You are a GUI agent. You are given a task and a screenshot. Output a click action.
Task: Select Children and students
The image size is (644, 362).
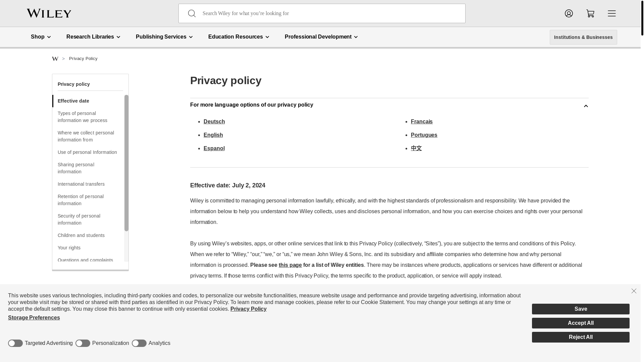point(81,235)
